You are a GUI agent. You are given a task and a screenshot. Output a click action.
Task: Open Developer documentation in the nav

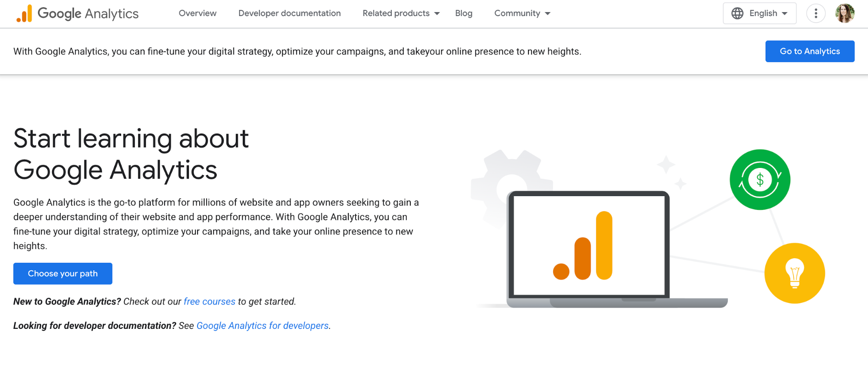tap(290, 13)
